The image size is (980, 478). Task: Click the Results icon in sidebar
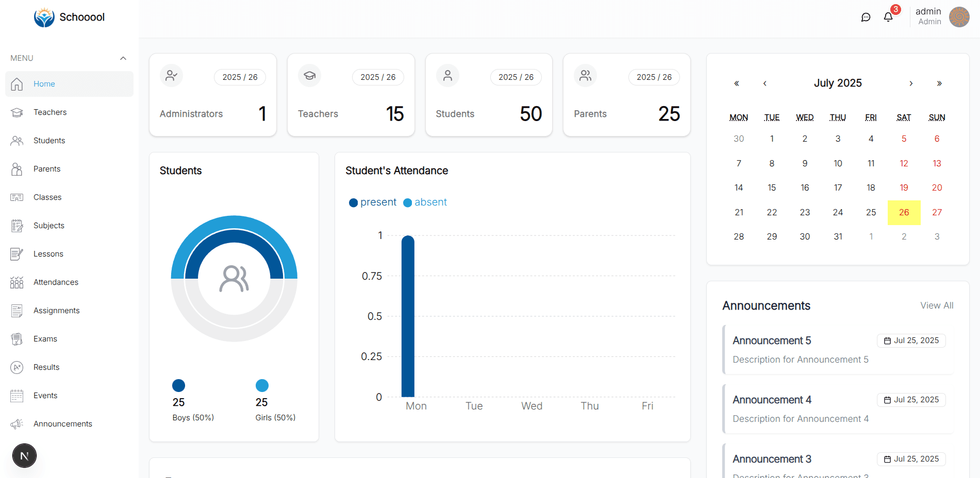(17, 367)
